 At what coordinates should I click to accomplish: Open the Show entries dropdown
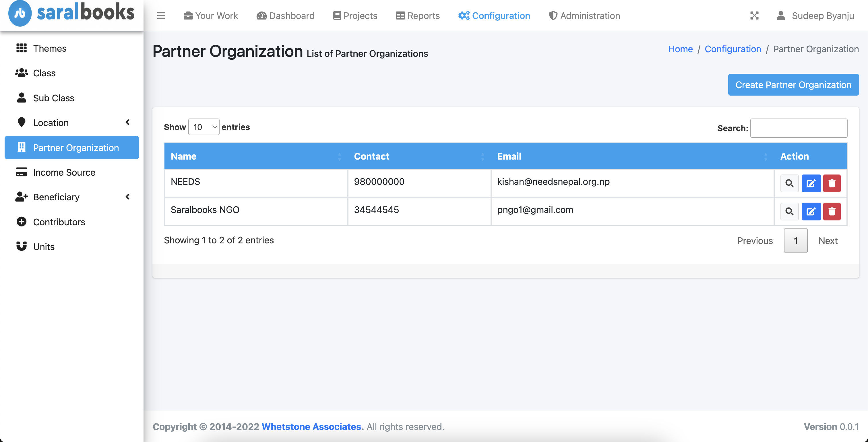(x=204, y=127)
